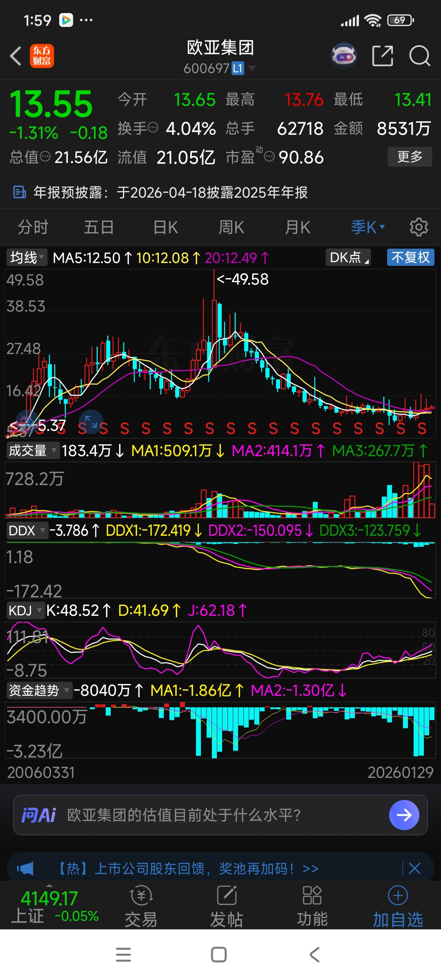Image resolution: width=441 pixels, height=980 pixels.
Task: Tap the L1 level badge
Action: [x=238, y=68]
